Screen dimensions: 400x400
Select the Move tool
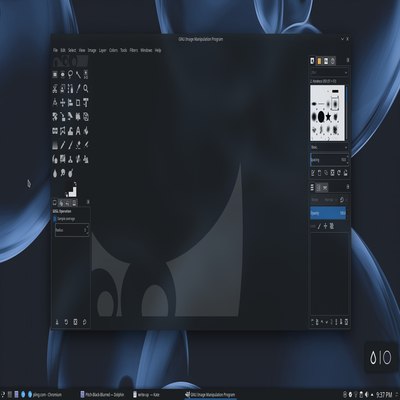[63, 103]
